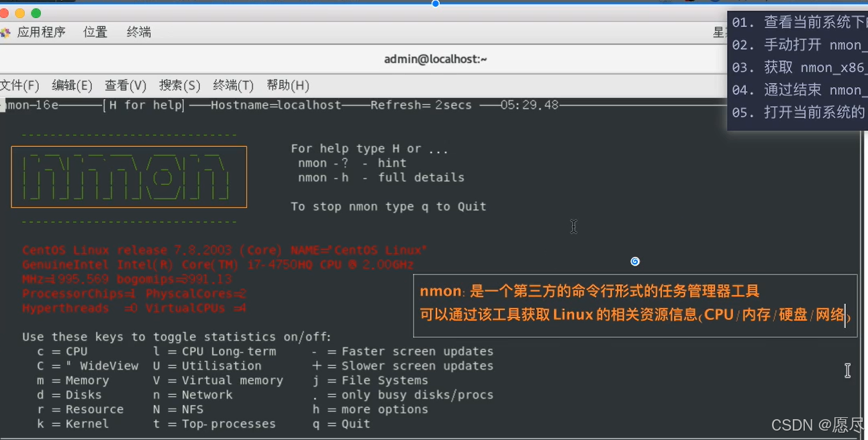Click the 'ProcessorChips=1 PhyscalCores=2' line

click(134, 294)
